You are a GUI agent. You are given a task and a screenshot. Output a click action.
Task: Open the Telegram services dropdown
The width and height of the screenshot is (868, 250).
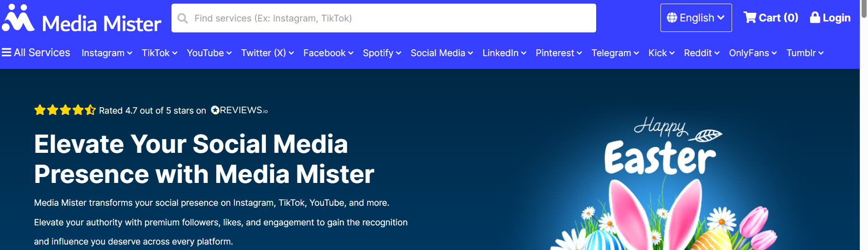[x=615, y=53]
